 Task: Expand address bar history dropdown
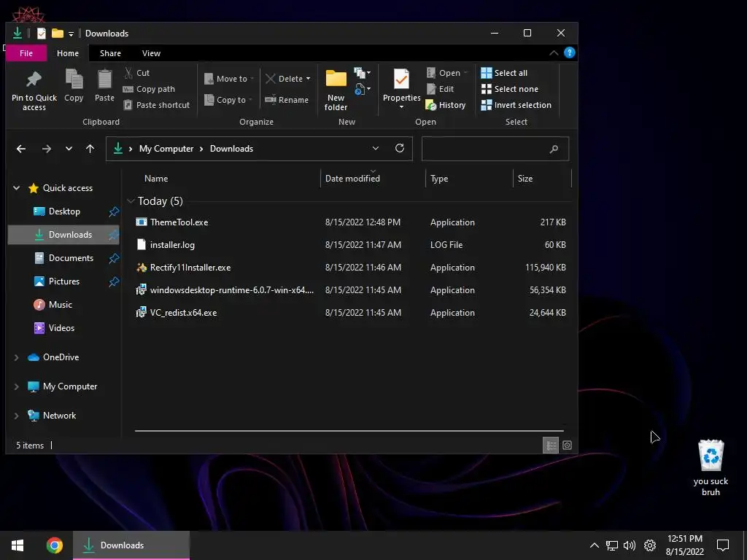376,148
